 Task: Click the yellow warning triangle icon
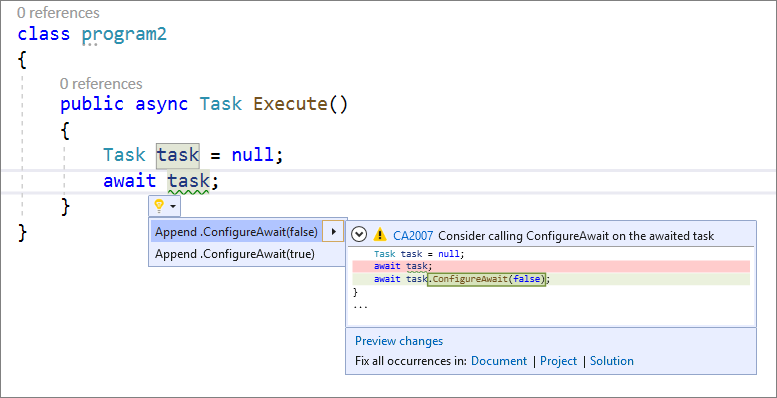[380, 235]
